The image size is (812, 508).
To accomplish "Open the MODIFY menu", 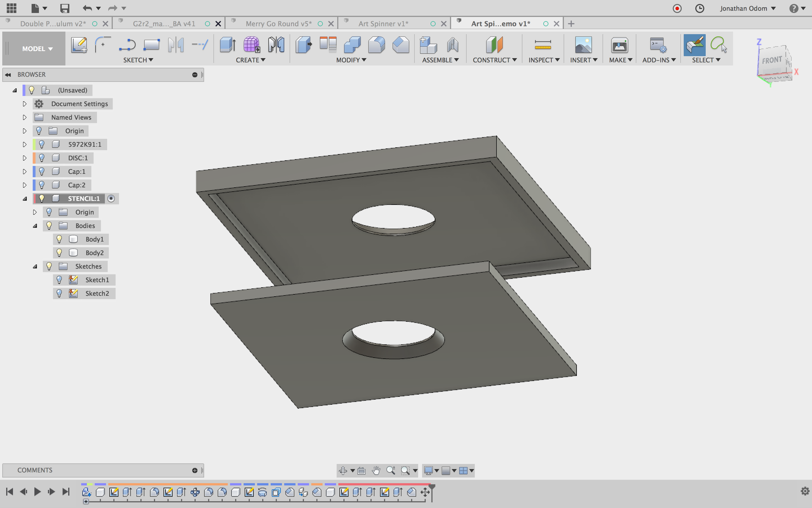I will (351, 60).
